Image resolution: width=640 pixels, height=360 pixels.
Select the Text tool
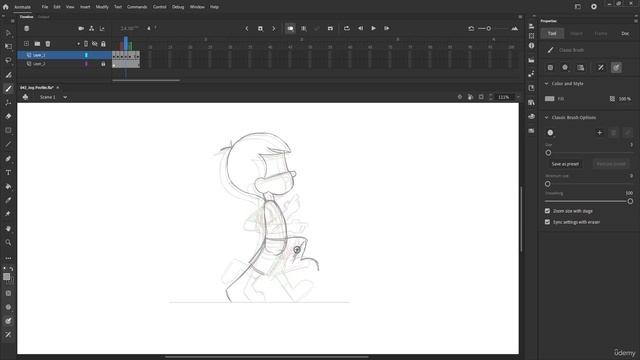pyautogui.click(x=8, y=172)
